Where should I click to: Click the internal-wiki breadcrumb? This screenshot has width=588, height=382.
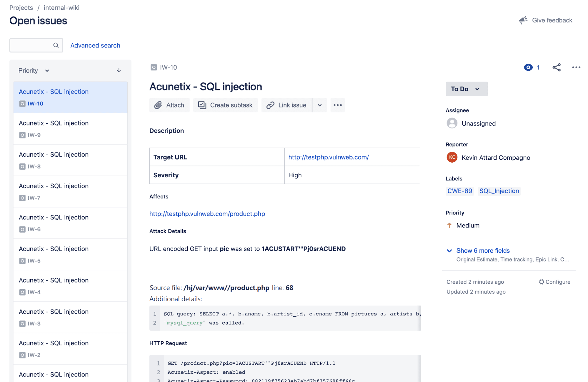coord(61,8)
